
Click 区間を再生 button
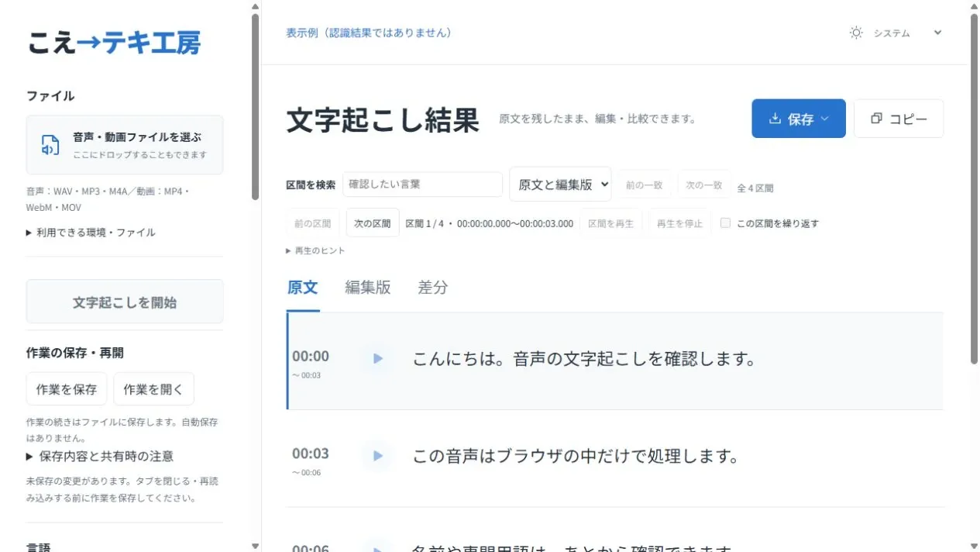pyautogui.click(x=610, y=223)
